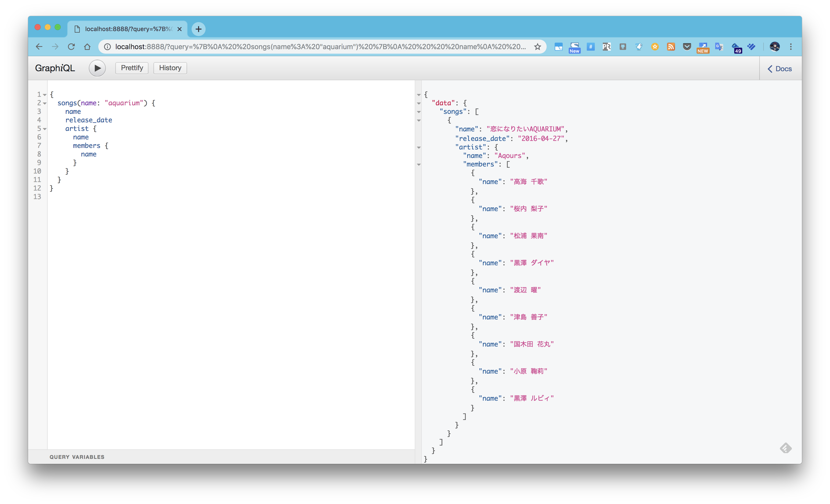Click the hashtag extension icon
This screenshot has width=830, height=504.
coord(591,47)
